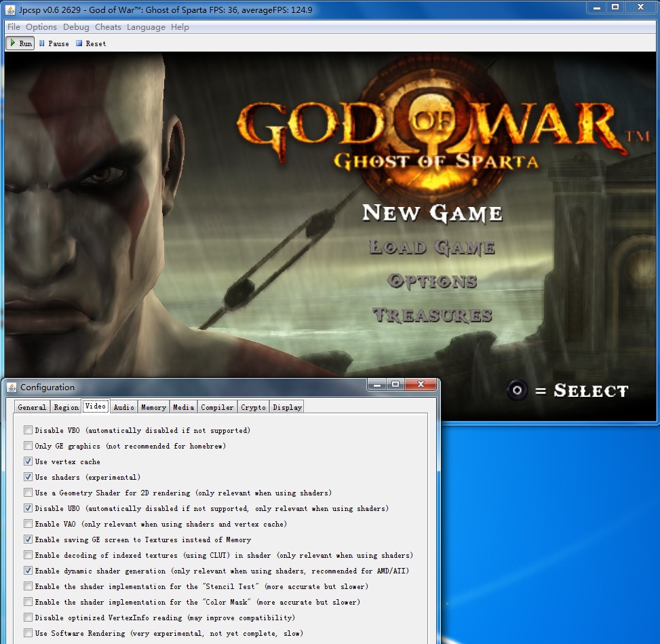
Task: Enable shader implementation for Color Mask
Action: point(28,601)
